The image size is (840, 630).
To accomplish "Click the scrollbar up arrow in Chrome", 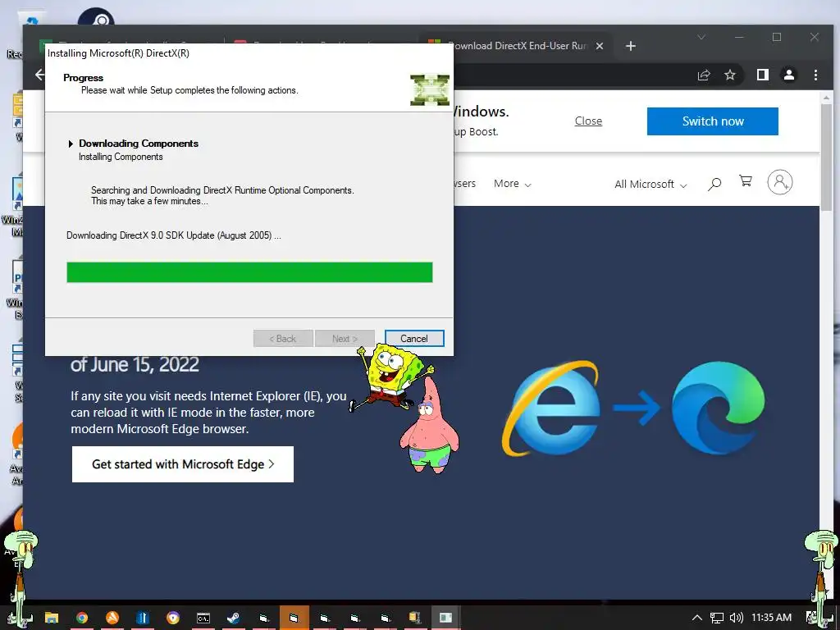I will [826, 98].
